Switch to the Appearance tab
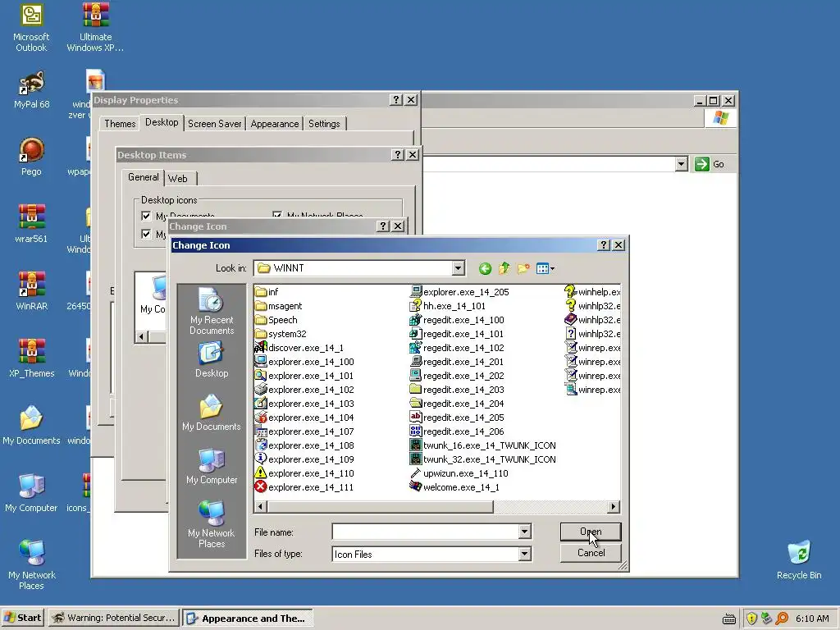The height and width of the screenshot is (630, 840). (275, 124)
